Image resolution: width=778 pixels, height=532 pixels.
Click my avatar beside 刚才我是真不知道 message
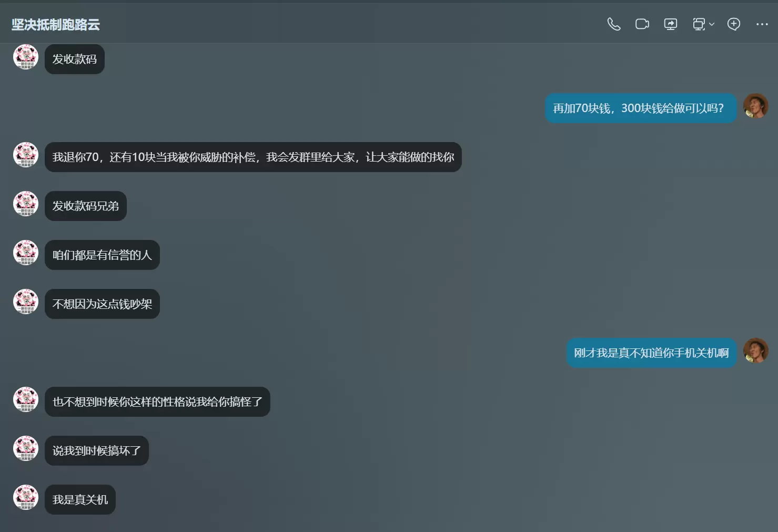tap(756, 350)
